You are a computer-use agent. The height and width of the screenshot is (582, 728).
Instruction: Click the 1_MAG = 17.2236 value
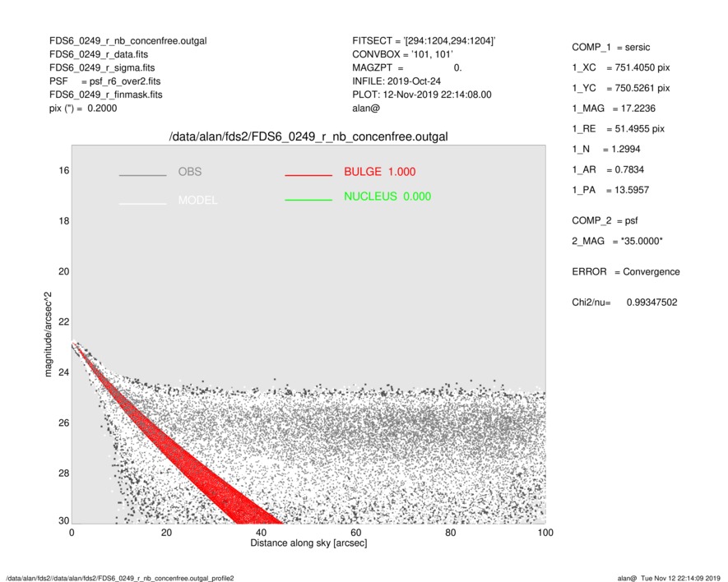(x=614, y=109)
